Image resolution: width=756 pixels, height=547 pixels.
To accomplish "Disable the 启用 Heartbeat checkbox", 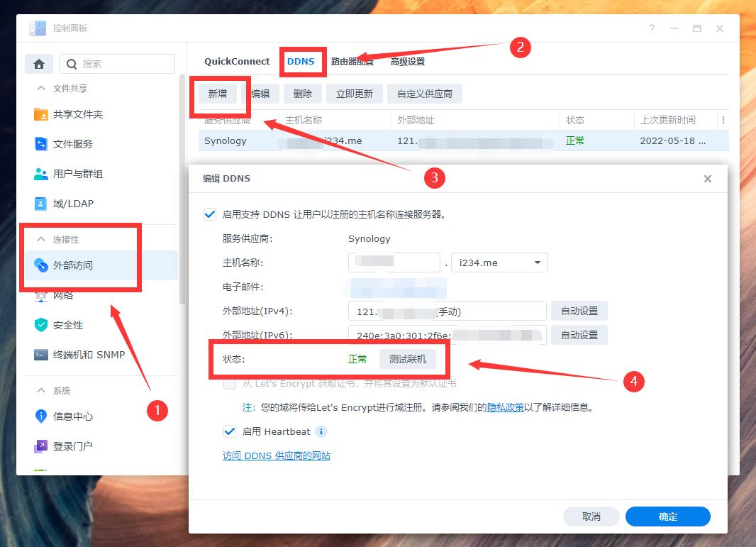I will click(230, 431).
